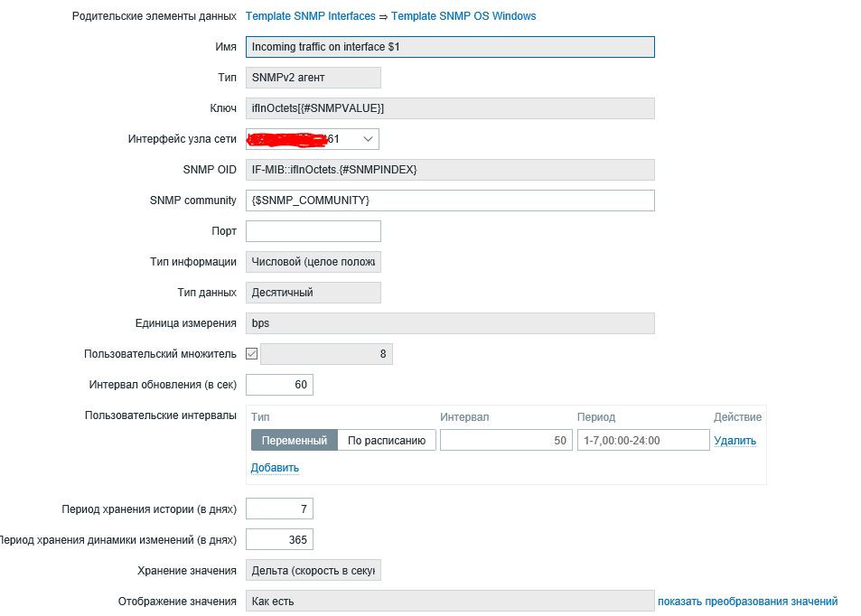The height and width of the screenshot is (616, 861).
Task: Toggle the custom multiplier checkbox
Action: click(252, 354)
